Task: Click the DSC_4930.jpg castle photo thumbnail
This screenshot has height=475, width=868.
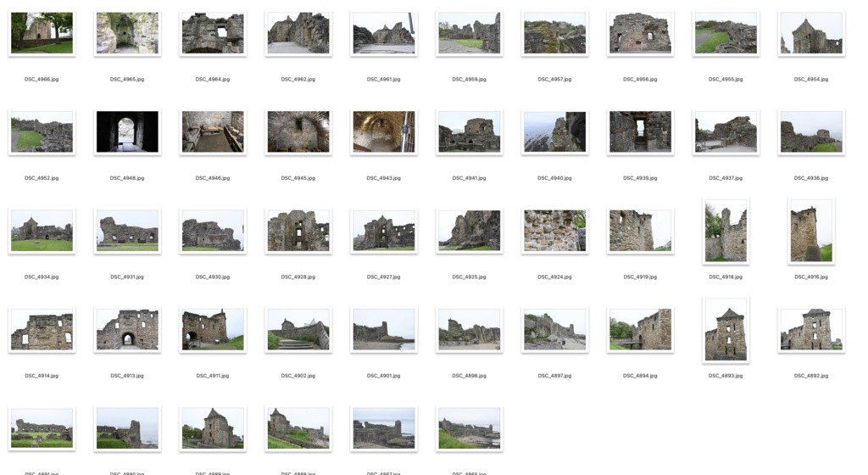Action: tap(213, 231)
